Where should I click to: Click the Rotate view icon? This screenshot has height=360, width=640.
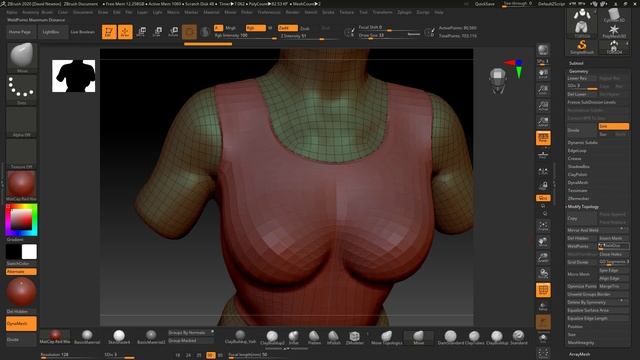click(x=543, y=274)
